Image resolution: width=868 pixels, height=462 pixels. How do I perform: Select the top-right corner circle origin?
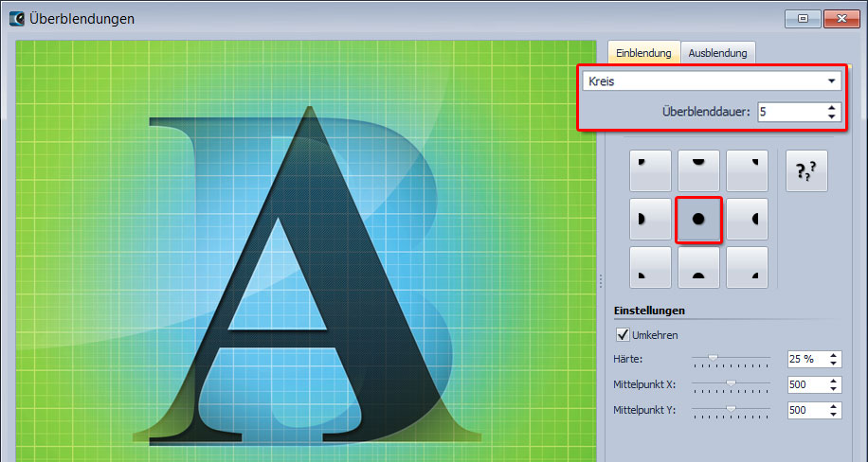(747, 170)
